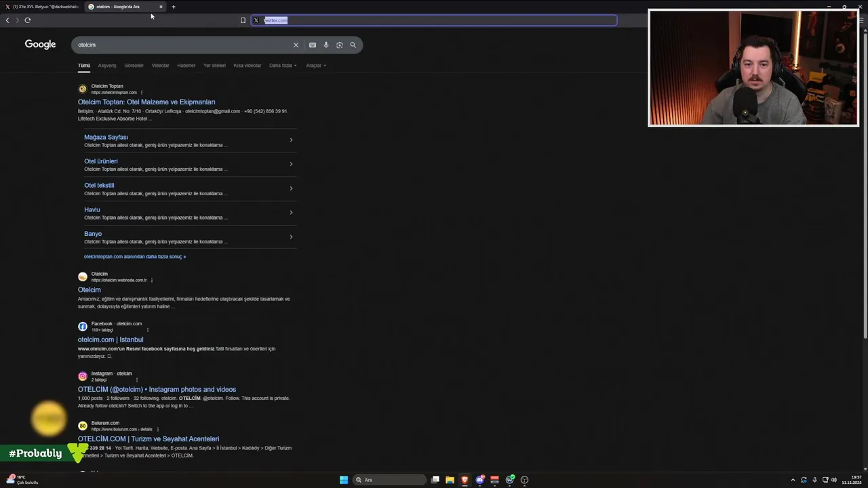Screen dimensions: 868x488
Task: Switch to the Görseller tab
Action: [x=134, y=66]
